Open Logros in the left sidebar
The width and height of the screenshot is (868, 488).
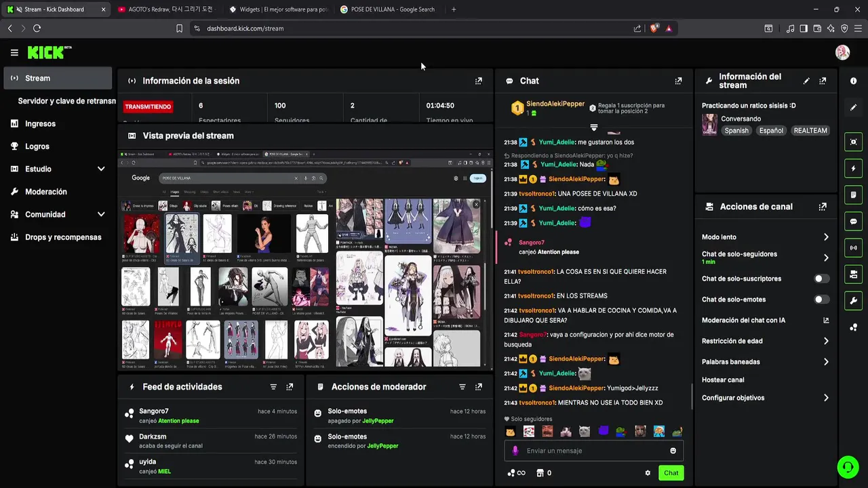click(57, 146)
